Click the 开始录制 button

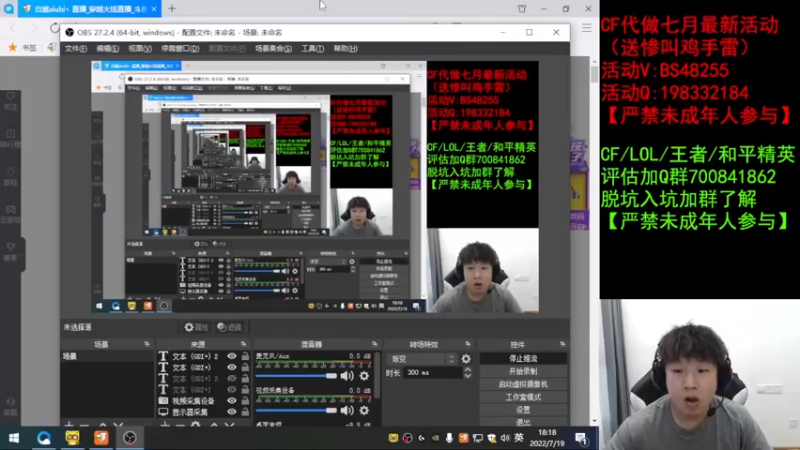523,371
